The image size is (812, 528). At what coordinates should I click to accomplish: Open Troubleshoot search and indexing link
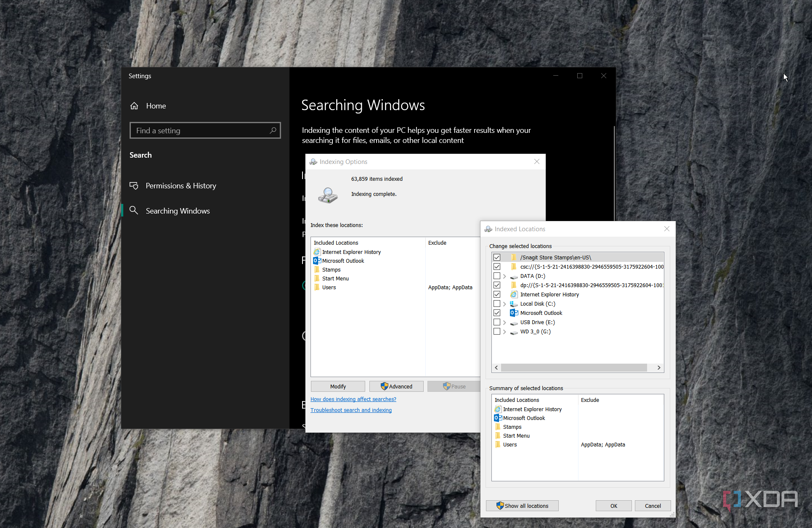point(351,410)
